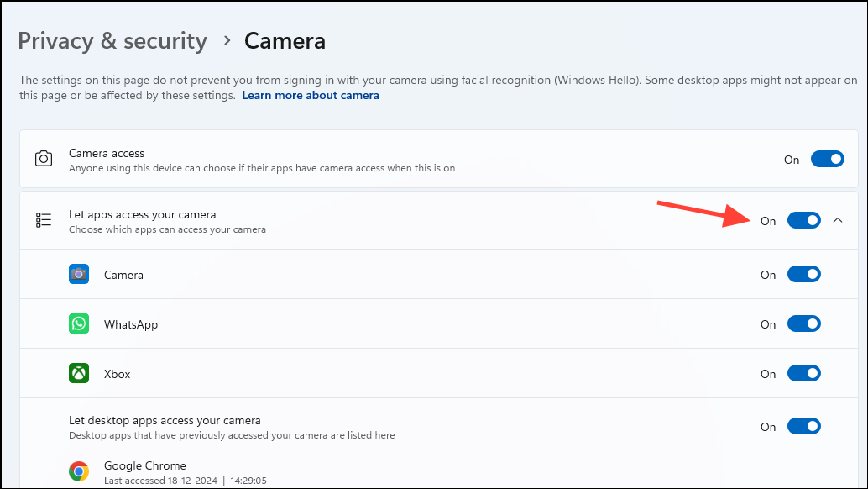868x489 pixels.
Task: Click the Xbox app name label
Action: coord(118,374)
